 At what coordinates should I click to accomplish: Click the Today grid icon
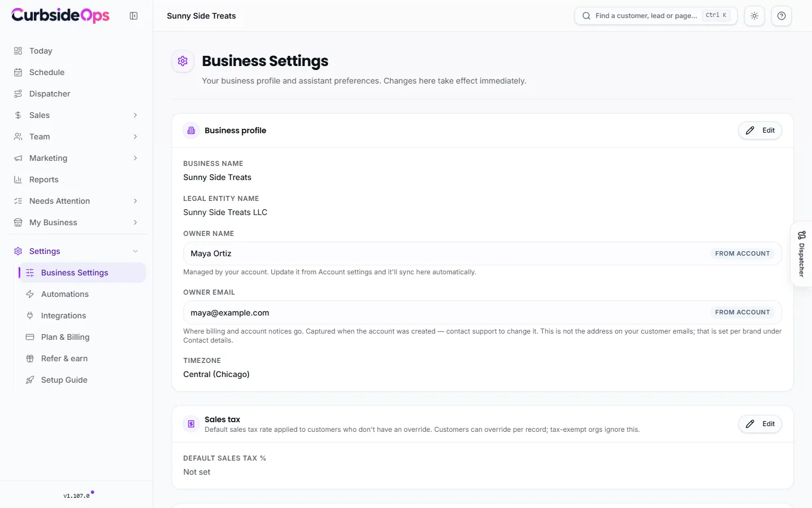coord(18,51)
